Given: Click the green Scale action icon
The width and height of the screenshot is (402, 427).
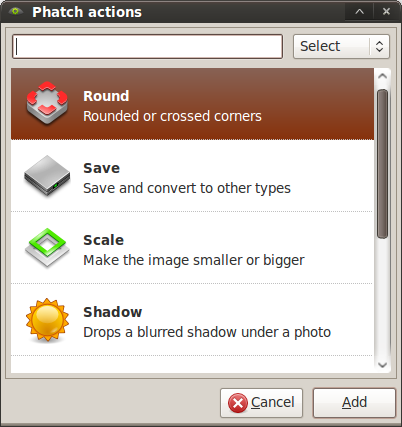Looking at the screenshot, I should [47, 247].
